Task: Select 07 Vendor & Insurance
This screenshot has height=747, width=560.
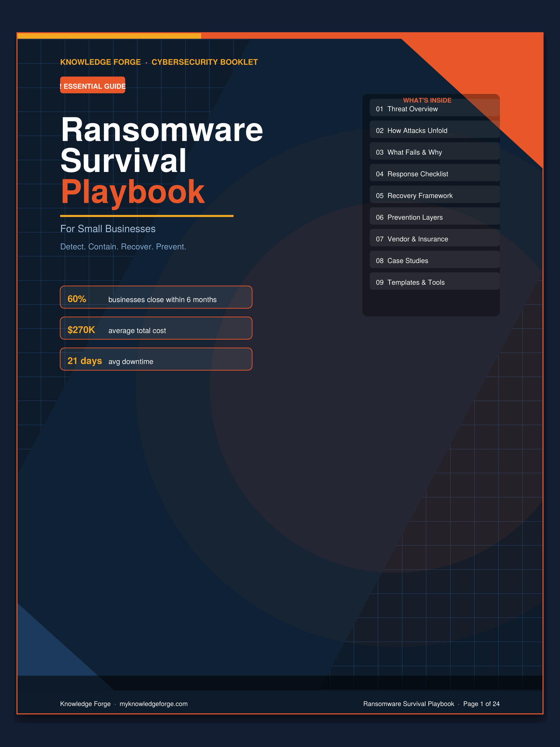Action: [x=435, y=238]
